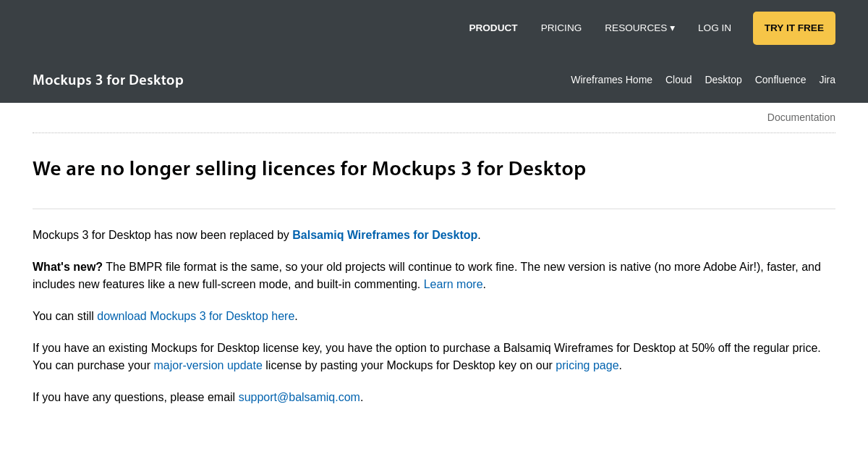Open the PRICING page from top navigation
This screenshot has width=868, height=454.
[561, 28]
